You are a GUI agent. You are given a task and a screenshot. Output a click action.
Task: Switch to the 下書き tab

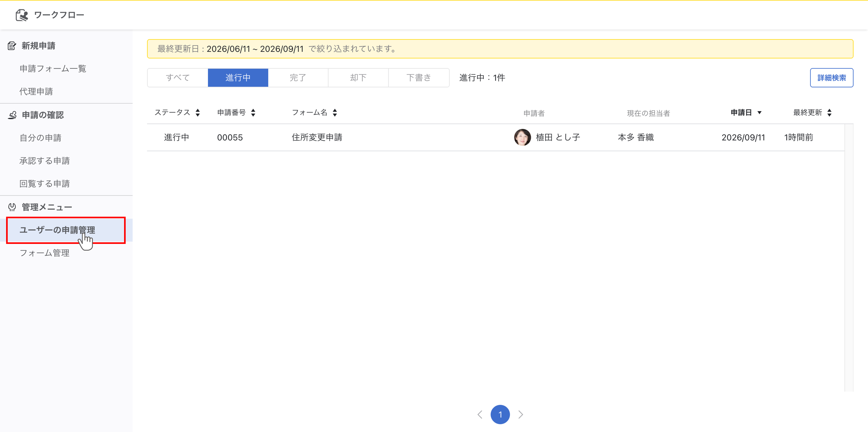419,78
